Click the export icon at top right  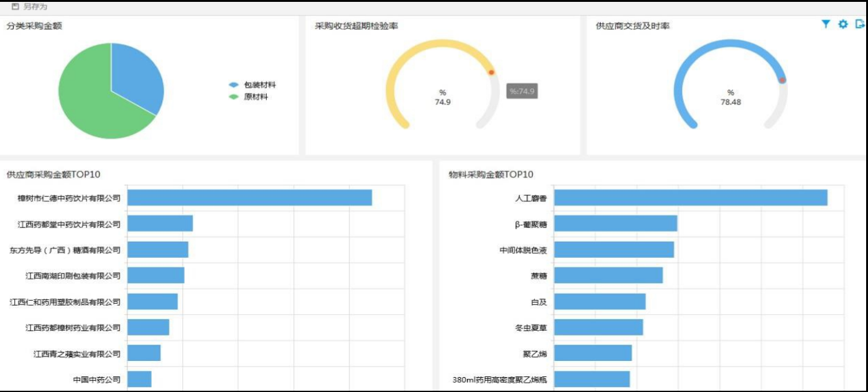[861, 24]
